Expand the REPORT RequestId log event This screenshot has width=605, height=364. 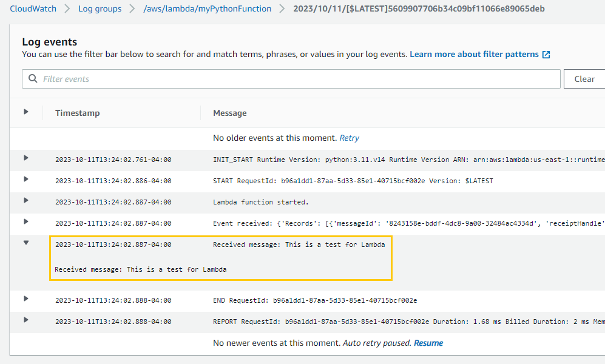click(x=25, y=321)
